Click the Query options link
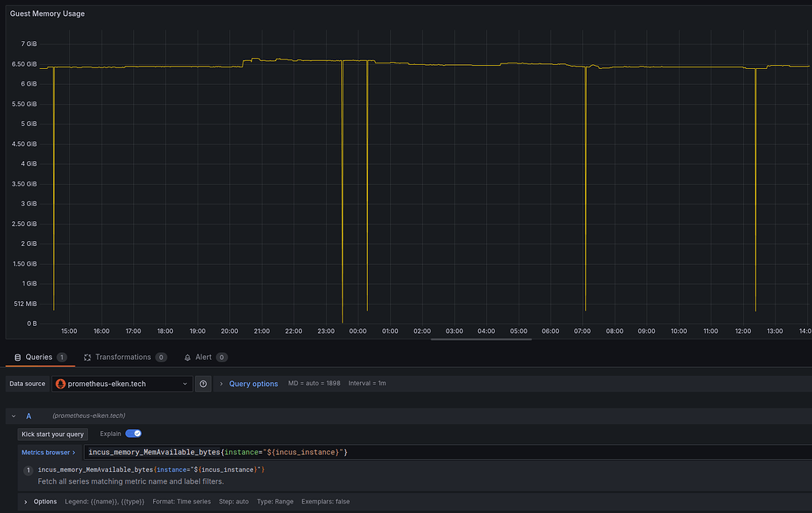Viewport: 812px width, 513px height. pyautogui.click(x=254, y=383)
